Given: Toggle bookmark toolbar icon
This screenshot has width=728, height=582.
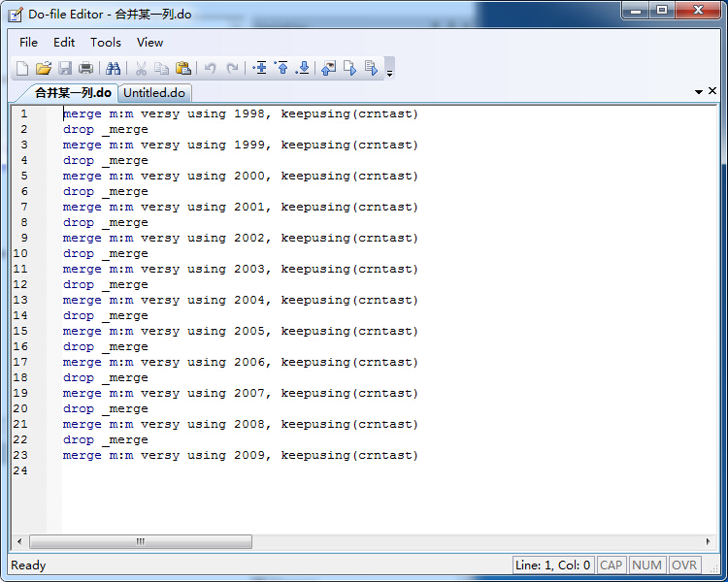Looking at the screenshot, I should (259, 68).
